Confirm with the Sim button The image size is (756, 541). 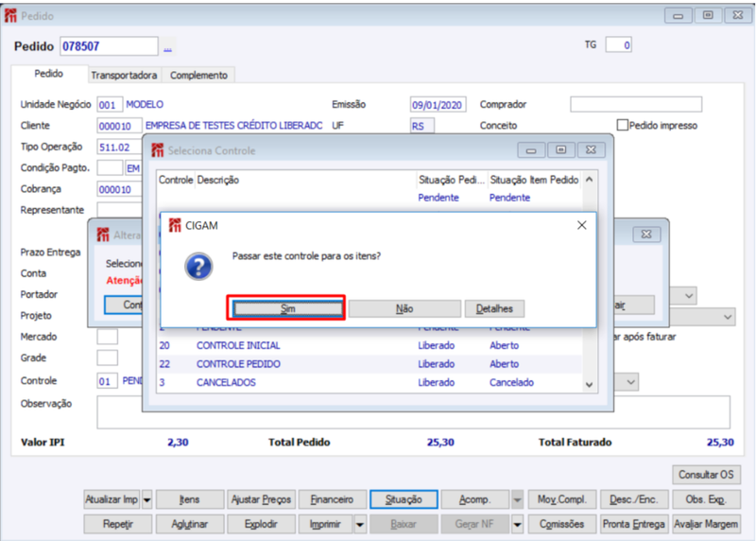pyautogui.click(x=287, y=309)
